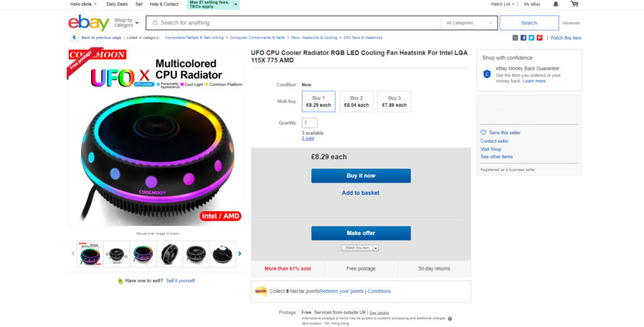Image resolution: width=644 pixels, height=327 pixels.
Task: Share this item on Facebook
Action: pos(523,38)
